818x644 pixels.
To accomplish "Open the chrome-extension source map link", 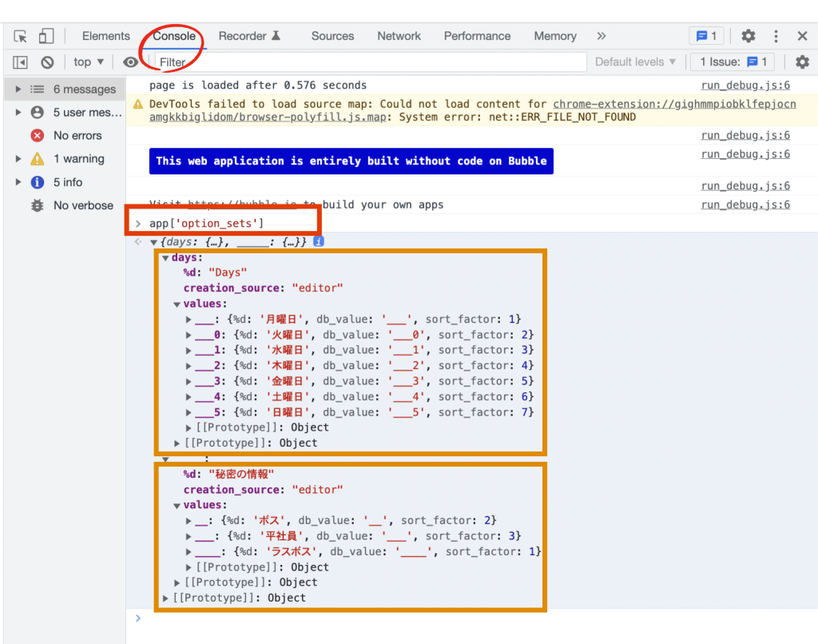I will 473,110.
